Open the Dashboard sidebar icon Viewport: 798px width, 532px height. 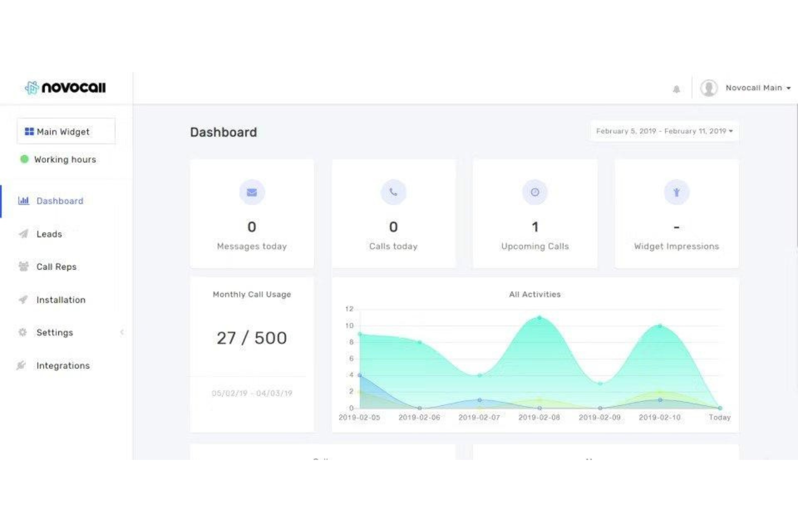click(x=23, y=201)
